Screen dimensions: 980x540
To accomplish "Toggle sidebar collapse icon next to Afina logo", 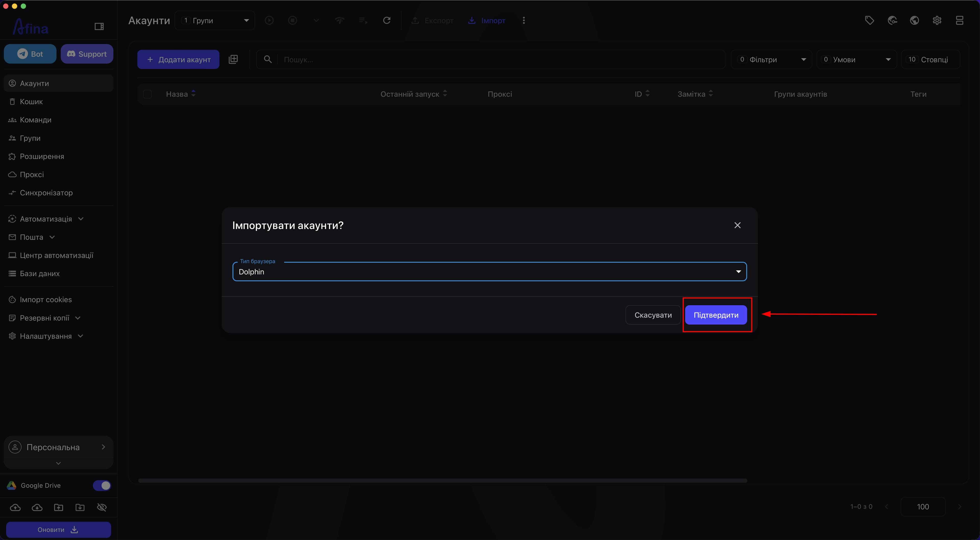I will [99, 26].
